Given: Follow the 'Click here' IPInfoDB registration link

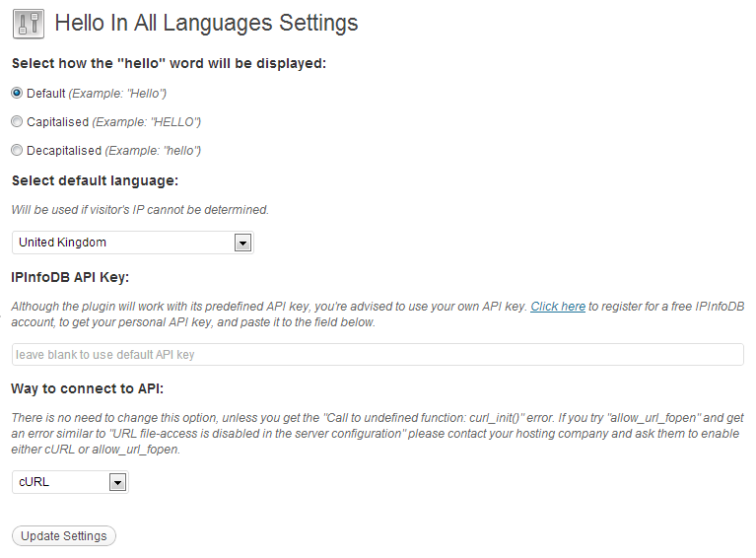Looking at the screenshot, I should (x=558, y=307).
